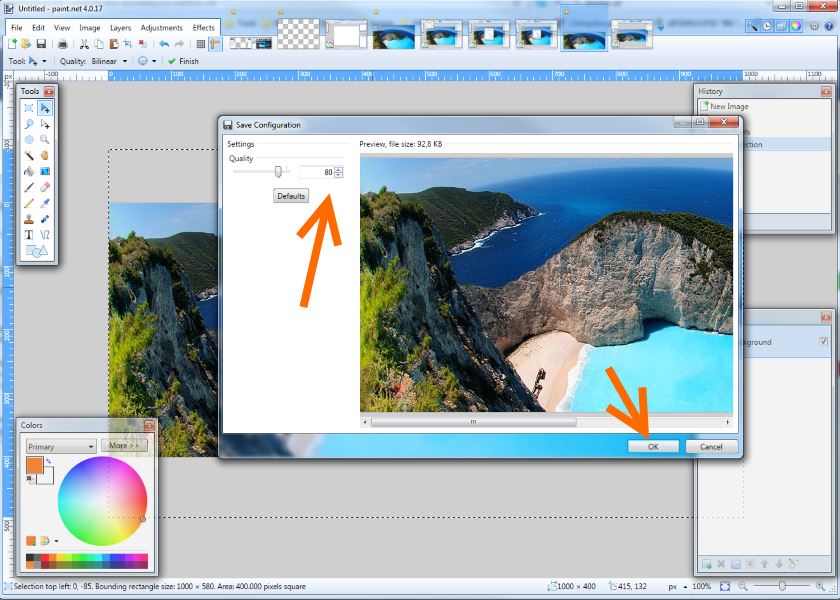The height and width of the screenshot is (600, 840).
Task: Select the Magic Wand tool
Action: pos(29,156)
